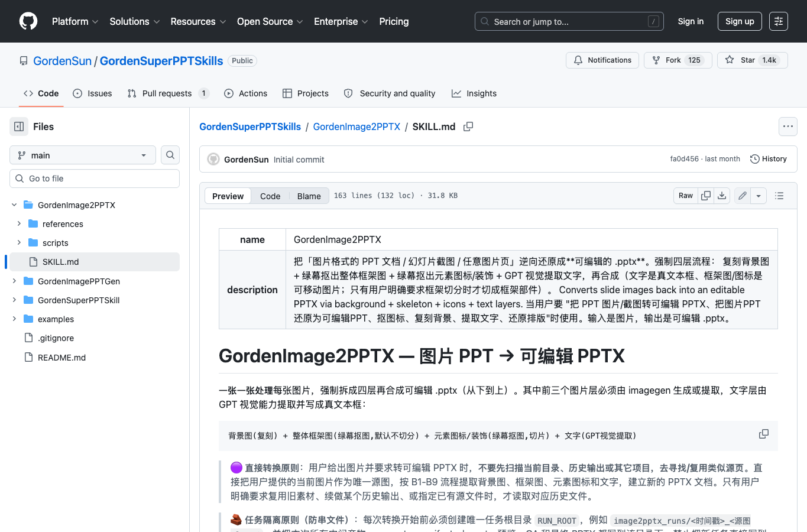Viewport: 807px width, 532px height.
Task: Open the main branch selector
Action: [83, 155]
